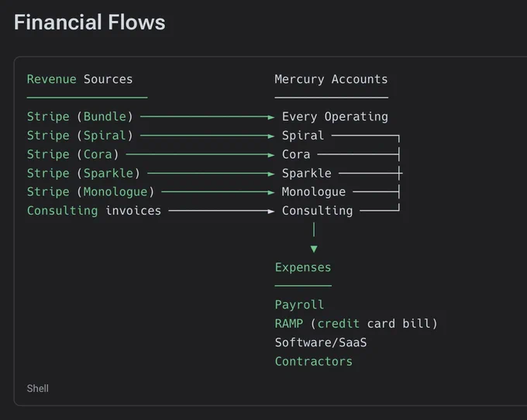Screen dimensions: 527x420
Task: Click the Monologue Mercury account label
Action: (x=314, y=192)
